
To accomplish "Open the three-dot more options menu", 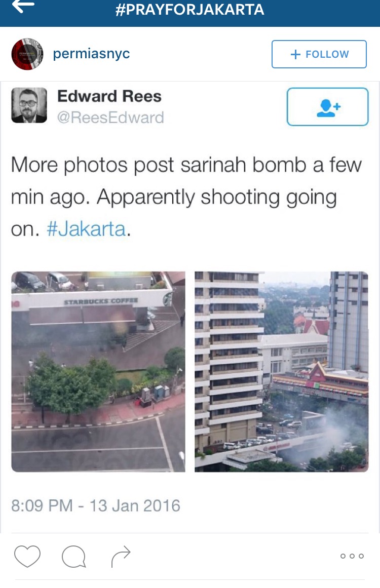I will point(352,556).
